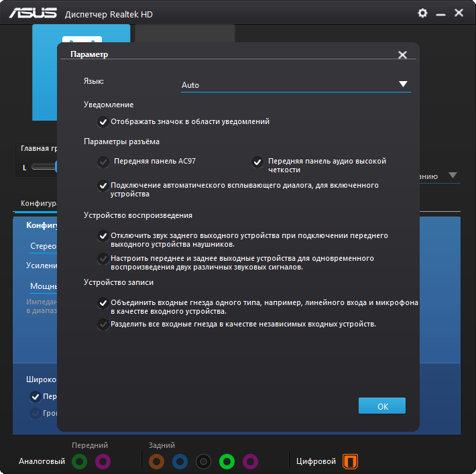Open Мощны amplifier dropdown in main window
This screenshot has height=474, width=476.
pyautogui.click(x=43, y=286)
